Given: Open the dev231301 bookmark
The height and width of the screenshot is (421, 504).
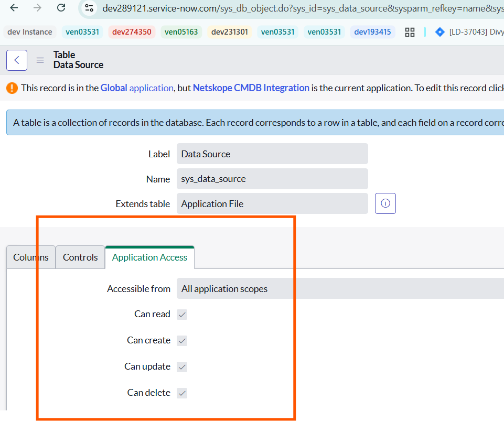Looking at the screenshot, I should pos(230,32).
